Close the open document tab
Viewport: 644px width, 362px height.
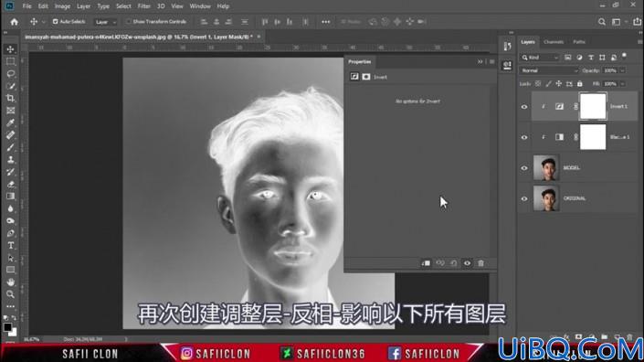[259, 37]
